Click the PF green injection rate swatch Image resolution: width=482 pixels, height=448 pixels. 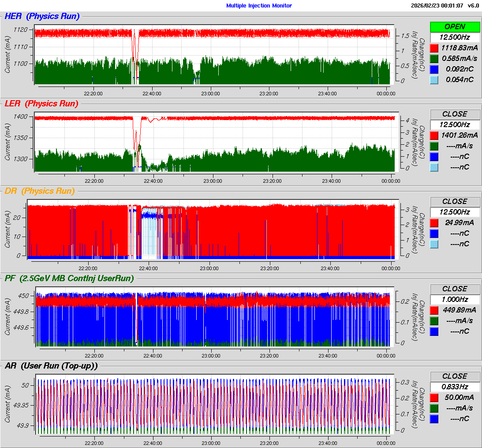434,320
